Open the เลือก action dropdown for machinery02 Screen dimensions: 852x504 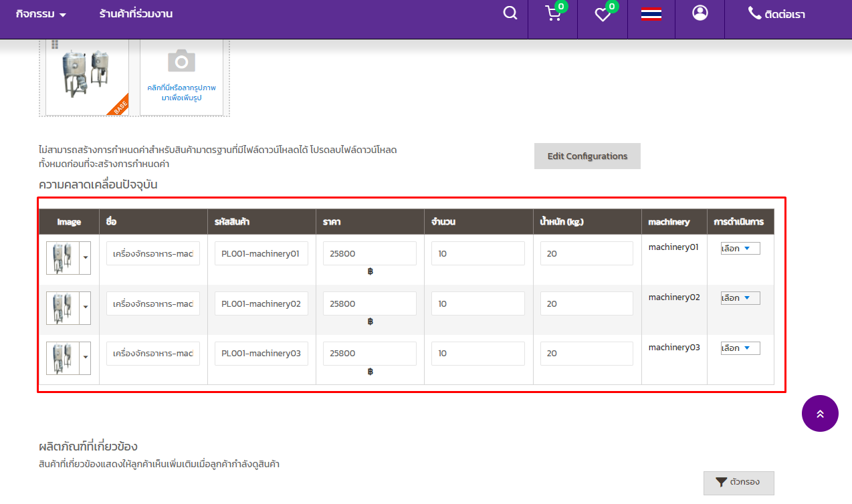click(740, 298)
